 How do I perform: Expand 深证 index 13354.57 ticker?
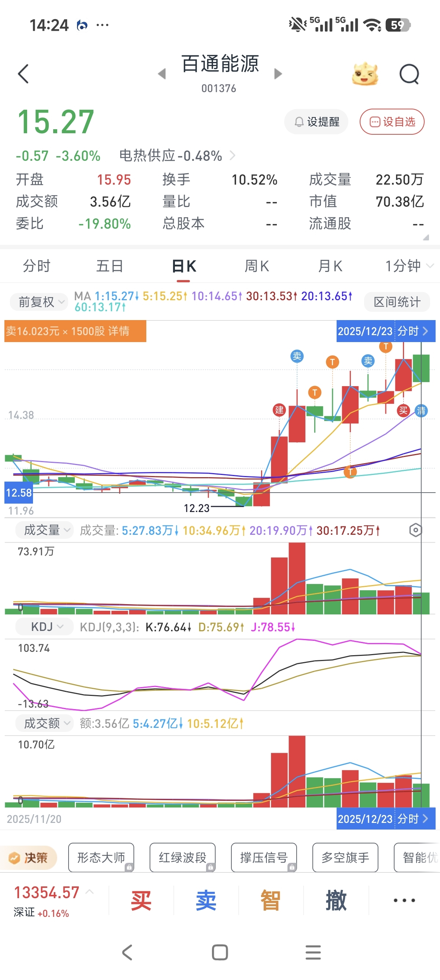[x=53, y=900]
